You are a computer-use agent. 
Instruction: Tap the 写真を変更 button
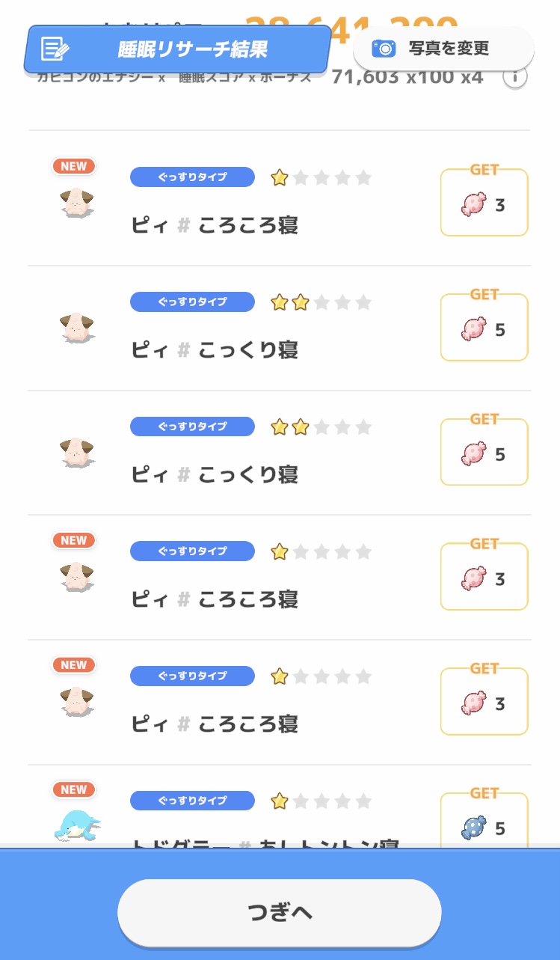coord(443,49)
